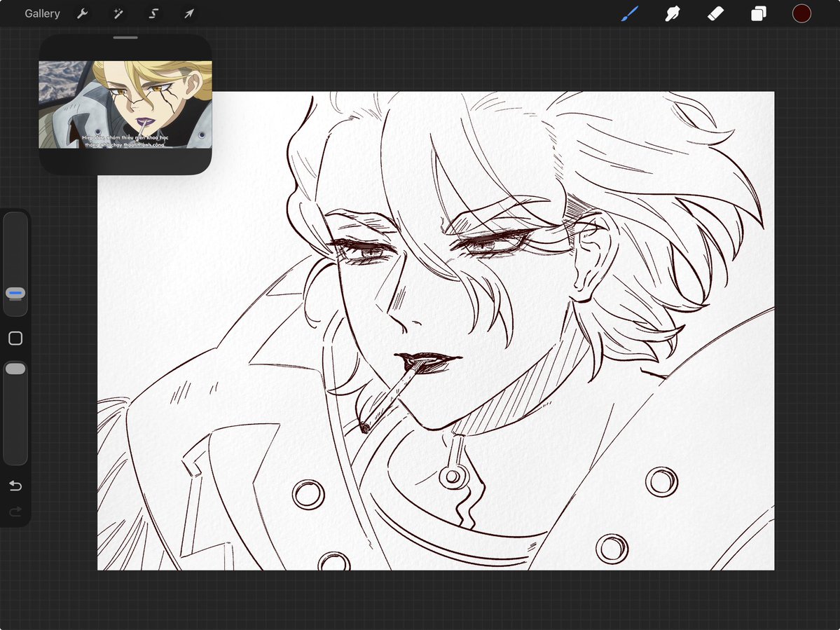
Task: Click the reference image thumbnail
Action: pos(125,104)
